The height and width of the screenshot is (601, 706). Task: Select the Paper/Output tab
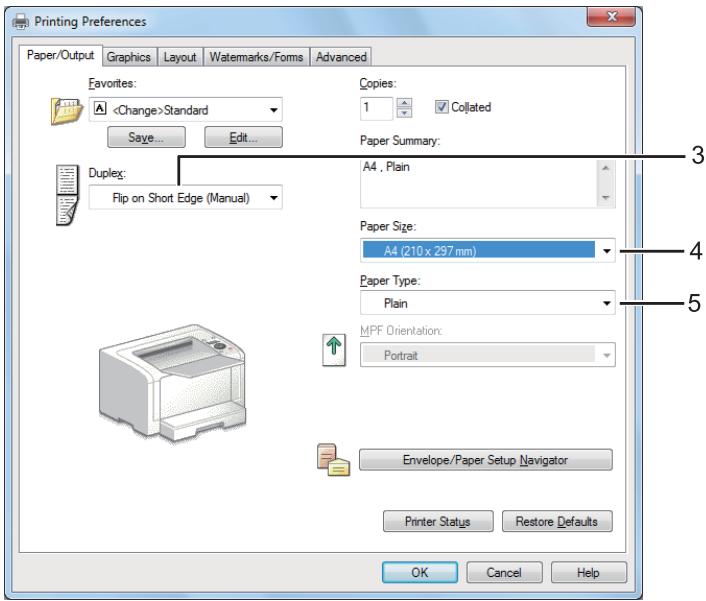click(61, 55)
